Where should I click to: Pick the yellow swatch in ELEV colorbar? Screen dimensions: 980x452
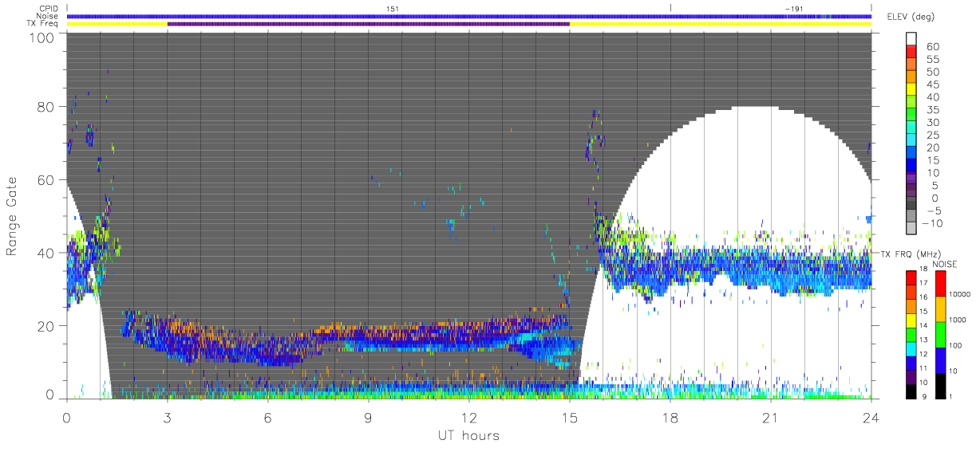[912, 88]
